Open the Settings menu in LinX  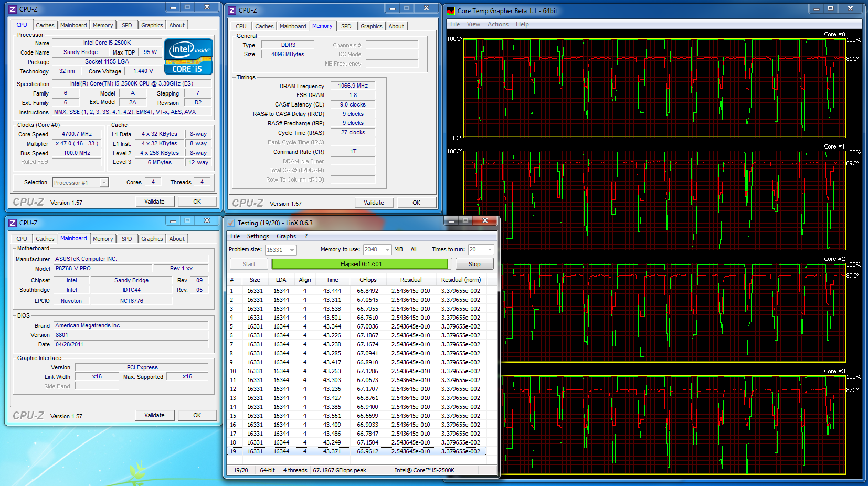pyautogui.click(x=258, y=236)
